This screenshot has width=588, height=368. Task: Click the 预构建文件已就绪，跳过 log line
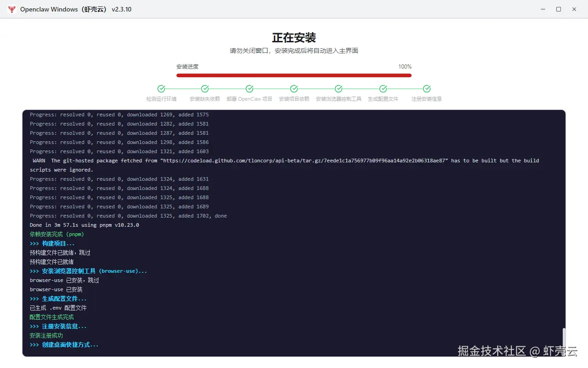point(60,253)
